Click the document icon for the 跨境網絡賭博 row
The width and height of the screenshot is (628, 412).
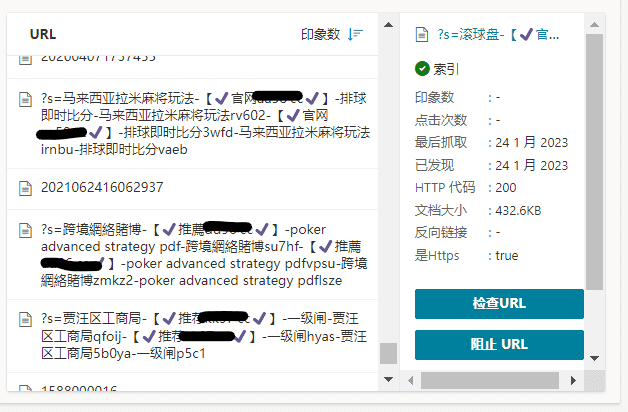(x=26, y=231)
